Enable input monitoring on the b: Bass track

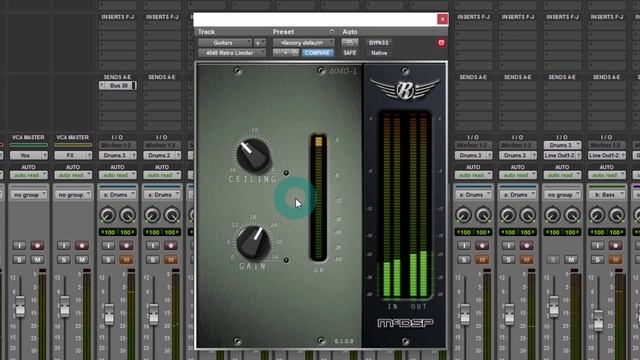pos(597,245)
